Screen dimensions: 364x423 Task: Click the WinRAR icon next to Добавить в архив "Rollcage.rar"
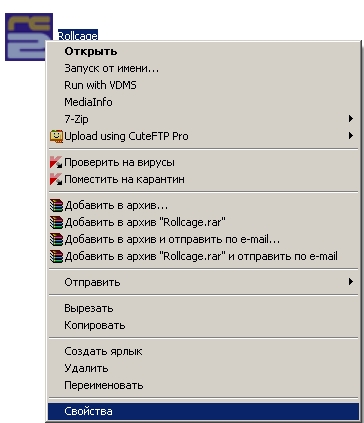pyautogui.click(x=56, y=222)
